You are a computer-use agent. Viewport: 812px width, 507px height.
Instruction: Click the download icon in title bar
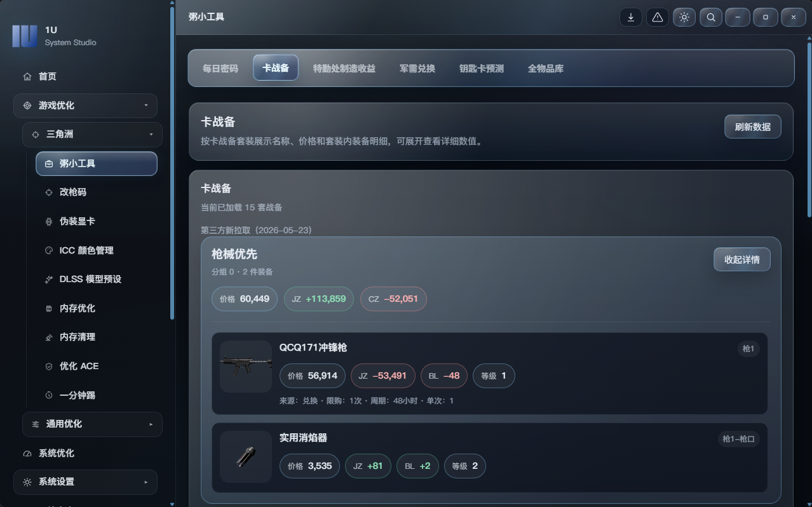[631, 17]
